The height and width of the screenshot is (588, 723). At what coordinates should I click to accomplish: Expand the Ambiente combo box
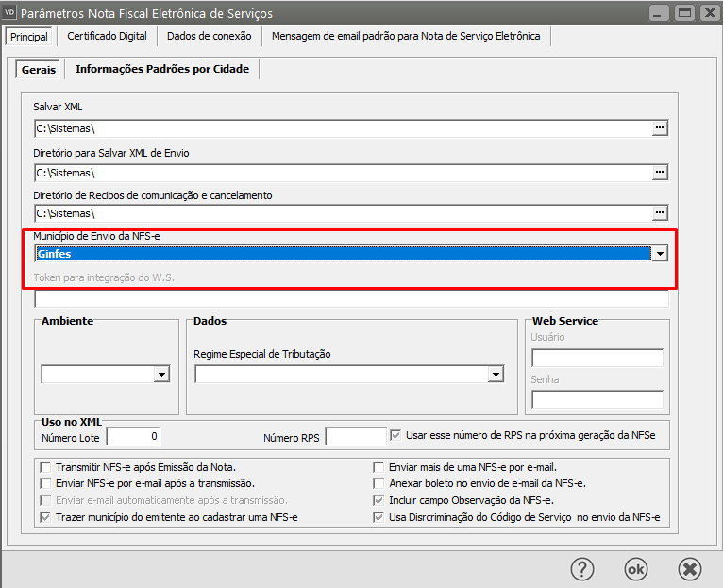pos(161,375)
